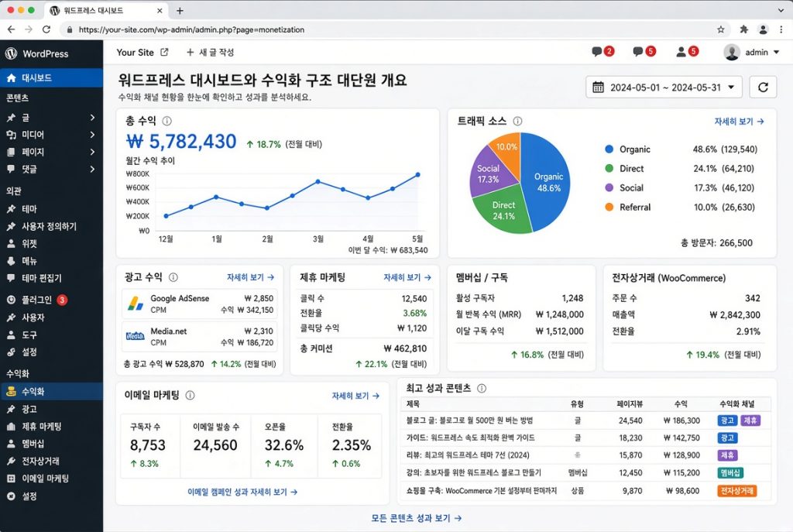793x532 pixels.
Task: Expand the 미디어 submenu chevron
Action: click(x=92, y=135)
